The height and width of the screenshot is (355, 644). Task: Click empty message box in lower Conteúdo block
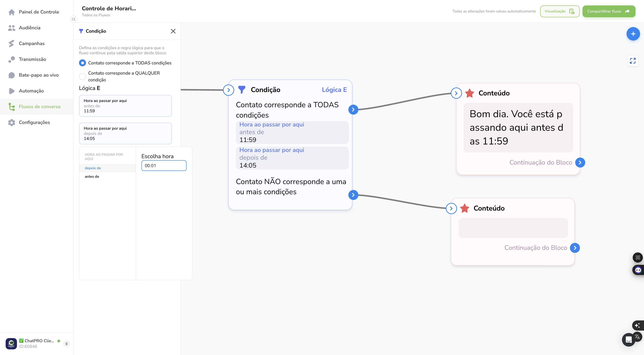513,228
